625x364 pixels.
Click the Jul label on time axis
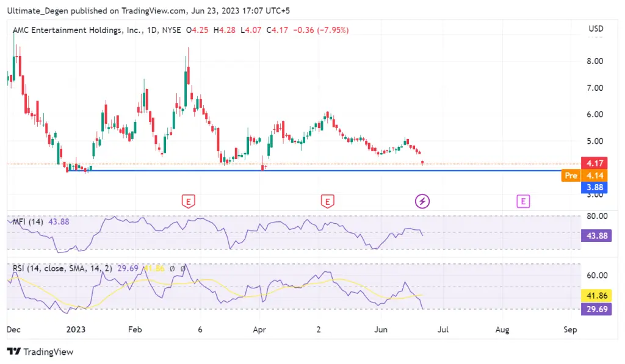pyautogui.click(x=443, y=329)
